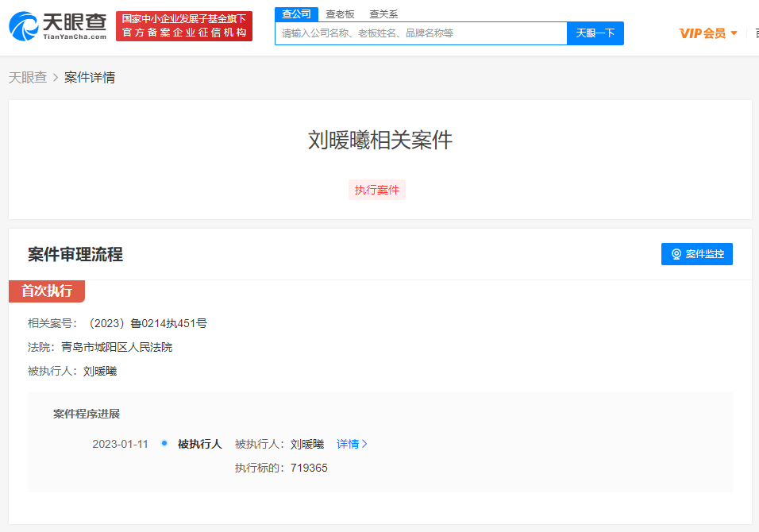This screenshot has width=759, height=532.
Task: Go to 天眼查 breadcrumb home link
Action: click(28, 78)
